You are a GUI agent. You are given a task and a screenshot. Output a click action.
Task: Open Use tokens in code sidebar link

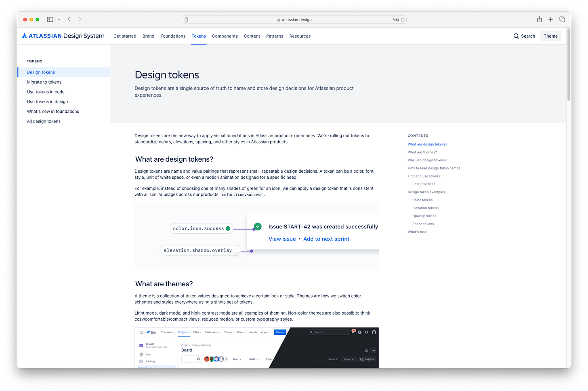click(46, 92)
